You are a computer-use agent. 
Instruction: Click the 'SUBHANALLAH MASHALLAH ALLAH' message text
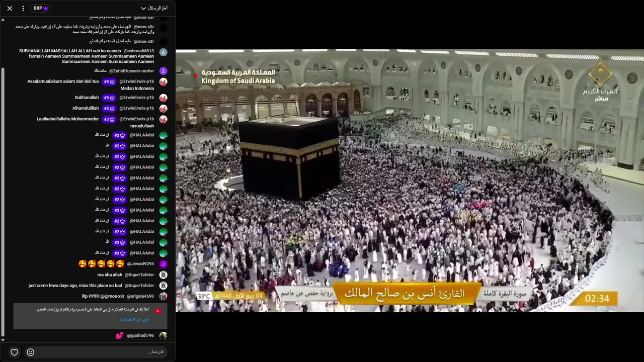coord(87,56)
